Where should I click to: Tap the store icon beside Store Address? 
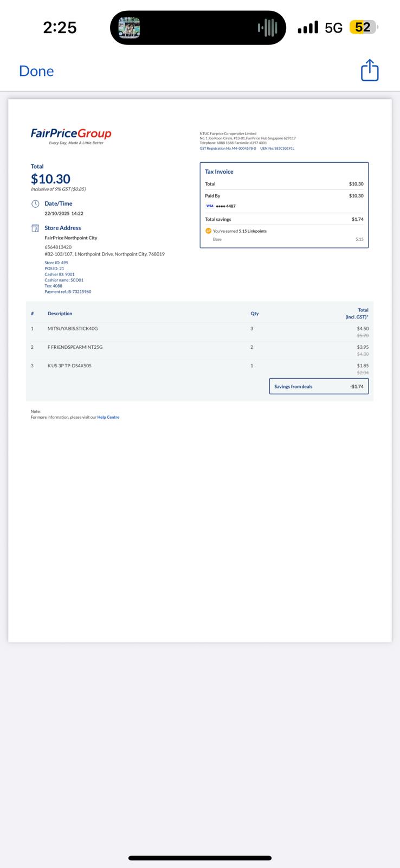[x=35, y=228]
